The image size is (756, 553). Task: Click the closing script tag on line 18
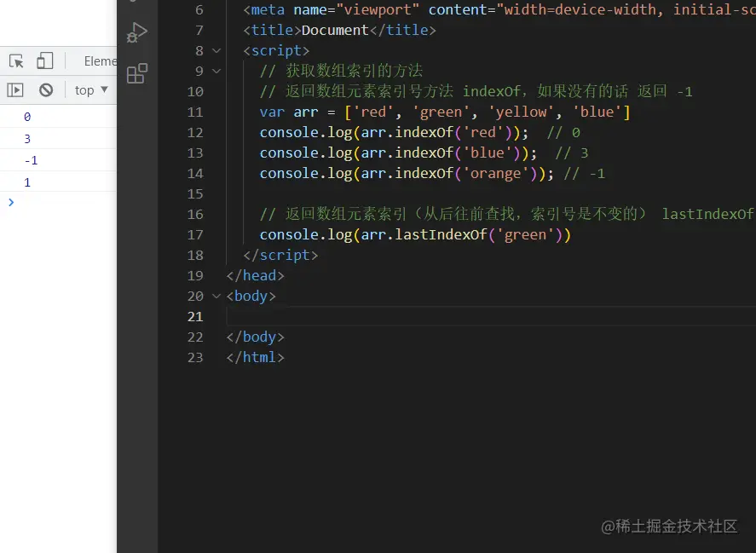click(280, 255)
